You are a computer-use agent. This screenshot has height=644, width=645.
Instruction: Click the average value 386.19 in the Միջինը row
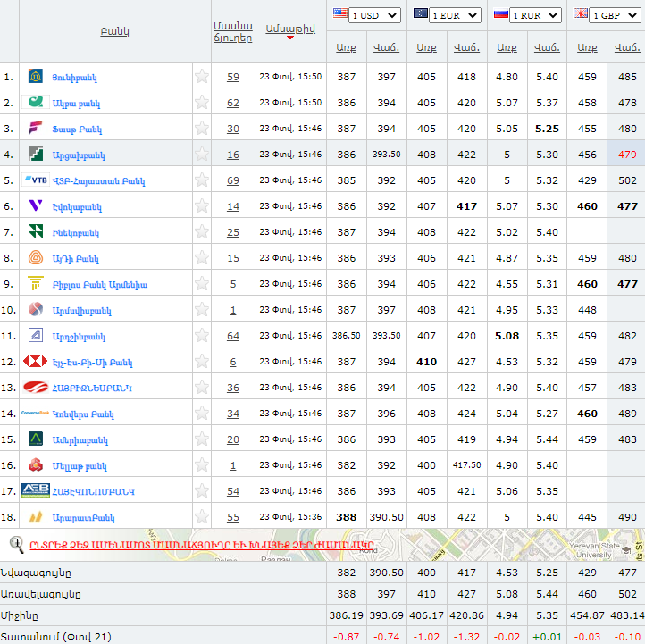pos(346,615)
